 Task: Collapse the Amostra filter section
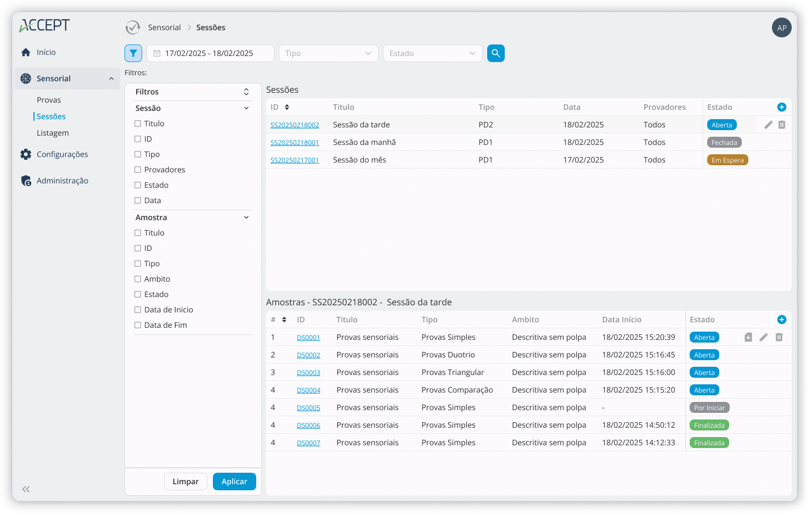(246, 217)
